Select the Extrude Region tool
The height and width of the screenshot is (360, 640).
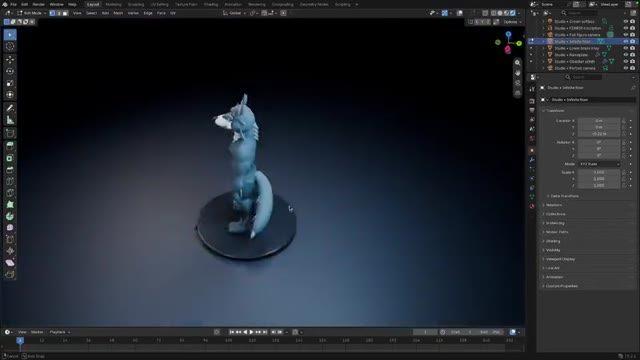click(10, 146)
